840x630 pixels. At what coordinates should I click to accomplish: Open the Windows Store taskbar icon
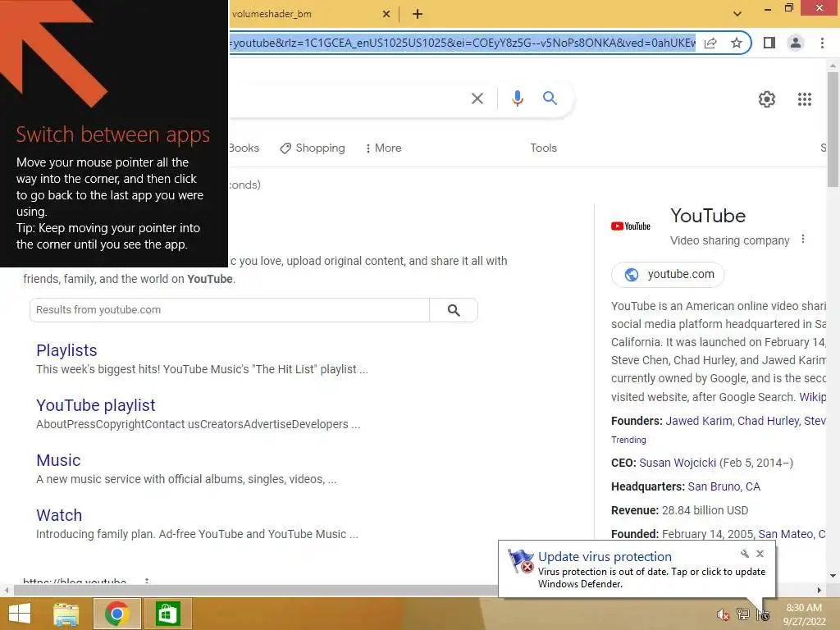coord(167,614)
